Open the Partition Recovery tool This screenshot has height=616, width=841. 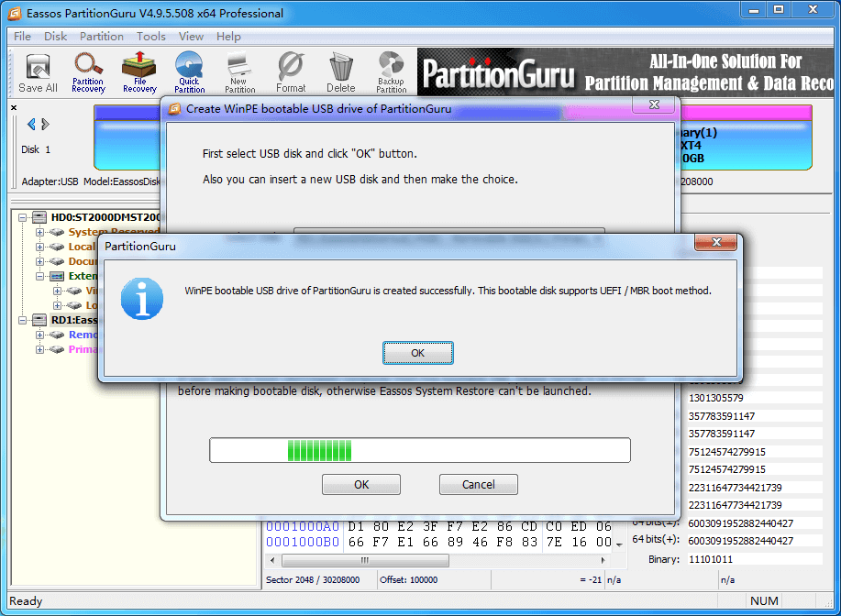[88, 73]
